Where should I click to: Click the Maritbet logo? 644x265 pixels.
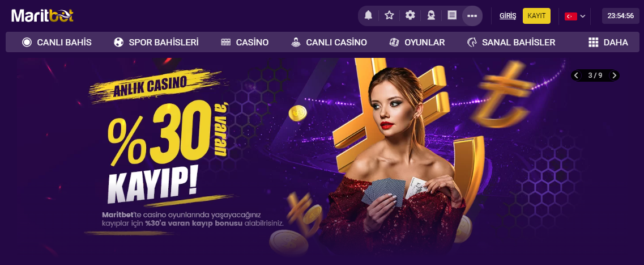(42, 16)
